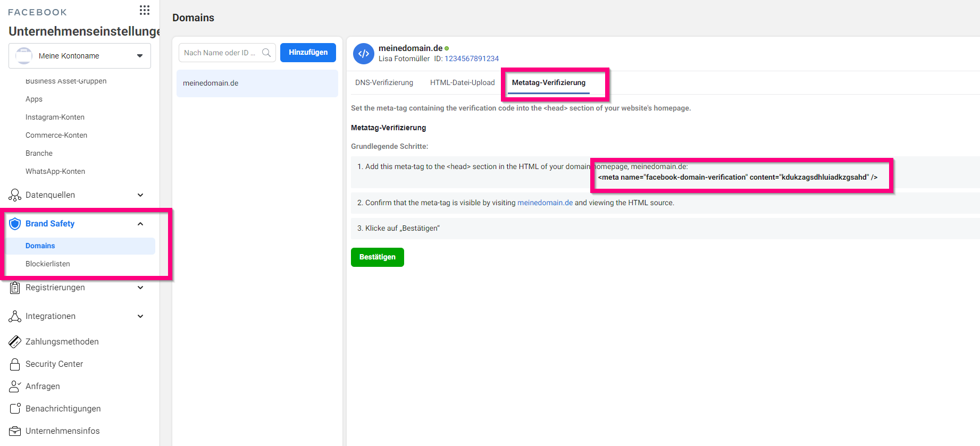The image size is (980, 446).
Task: Click the blue domain code icon
Action: pyautogui.click(x=364, y=54)
